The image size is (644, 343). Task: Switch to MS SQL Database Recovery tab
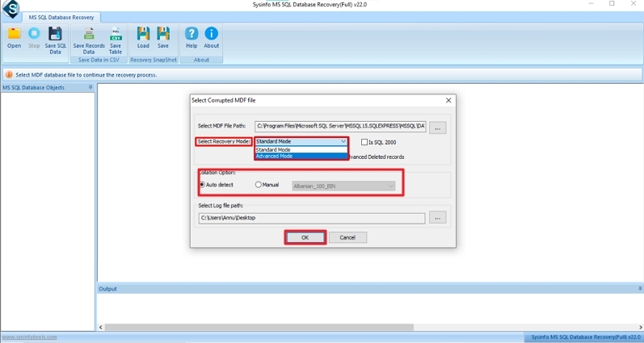(x=61, y=17)
